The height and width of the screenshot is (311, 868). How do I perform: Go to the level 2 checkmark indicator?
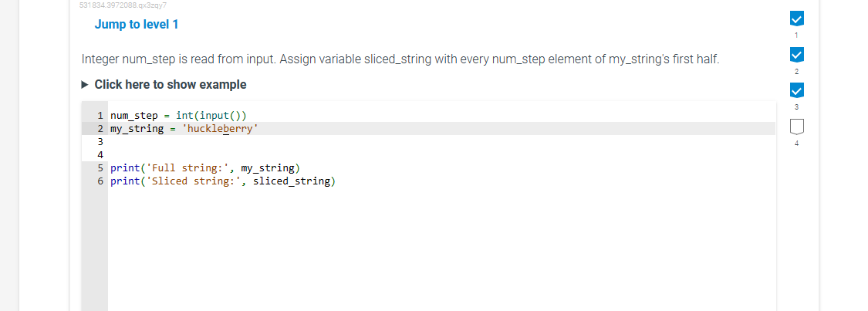pyautogui.click(x=797, y=55)
